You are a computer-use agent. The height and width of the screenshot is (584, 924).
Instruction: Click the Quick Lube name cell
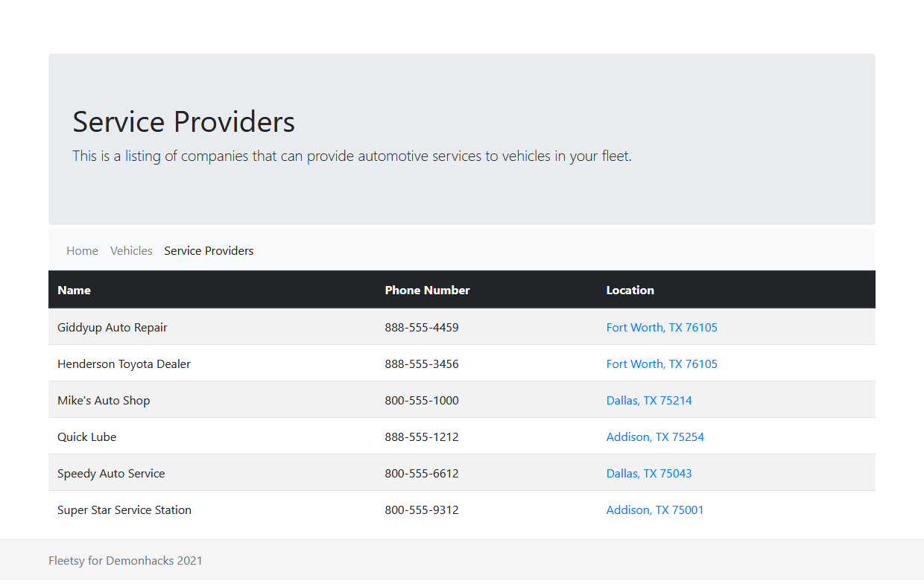click(86, 437)
